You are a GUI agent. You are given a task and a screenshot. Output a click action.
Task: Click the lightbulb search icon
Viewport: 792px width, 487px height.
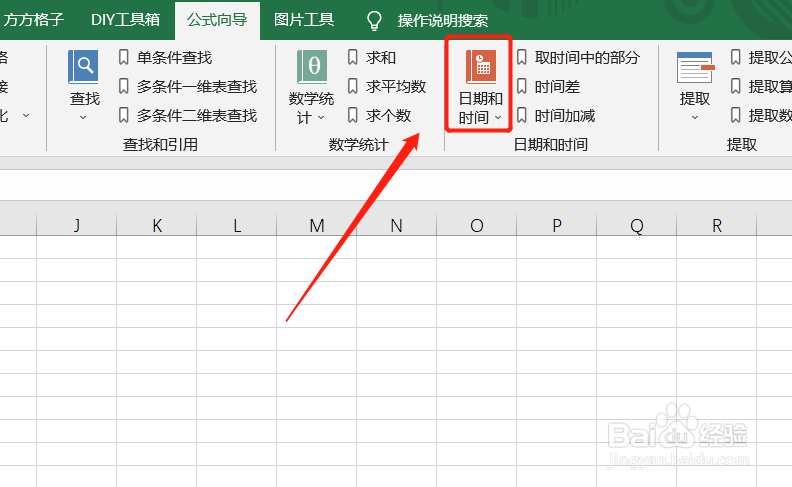pyautogui.click(x=374, y=21)
